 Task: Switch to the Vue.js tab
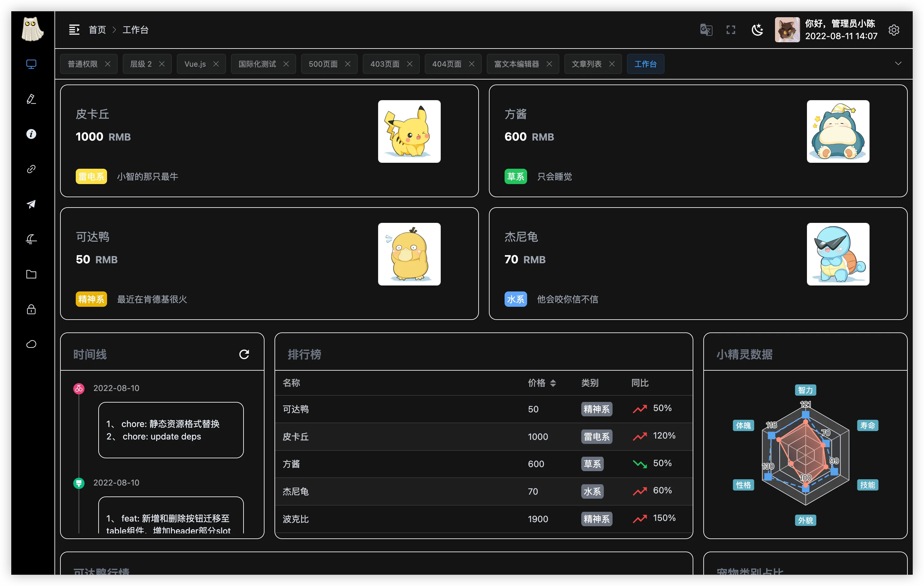[195, 64]
